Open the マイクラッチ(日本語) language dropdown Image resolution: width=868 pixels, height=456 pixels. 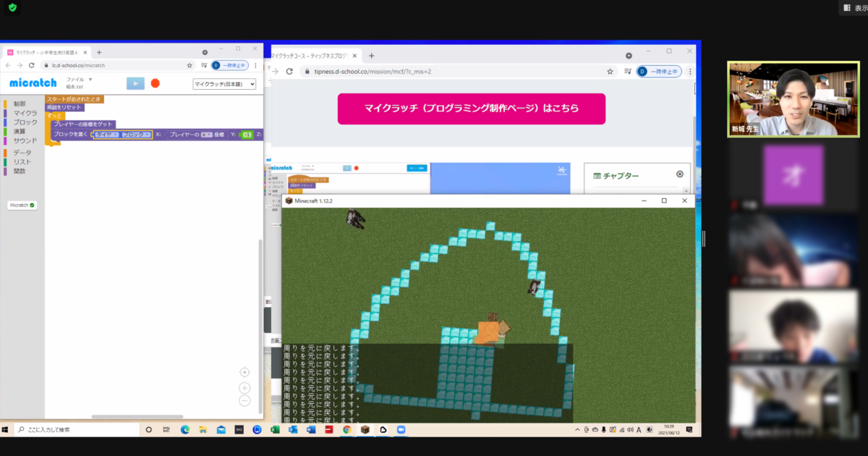point(224,84)
